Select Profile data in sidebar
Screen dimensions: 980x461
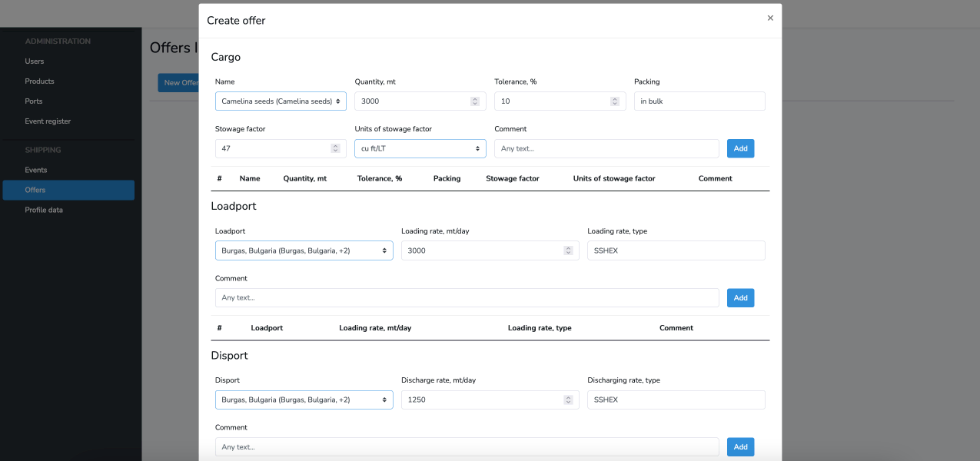point(44,210)
